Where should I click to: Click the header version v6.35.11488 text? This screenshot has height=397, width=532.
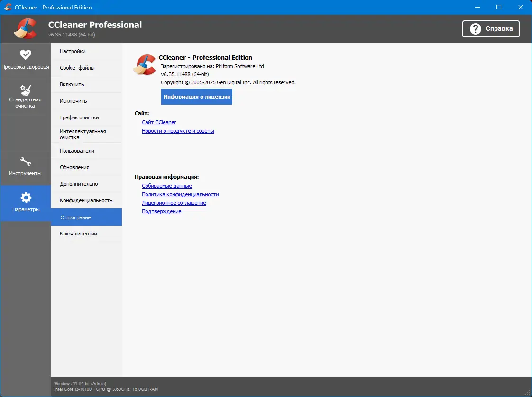point(72,35)
